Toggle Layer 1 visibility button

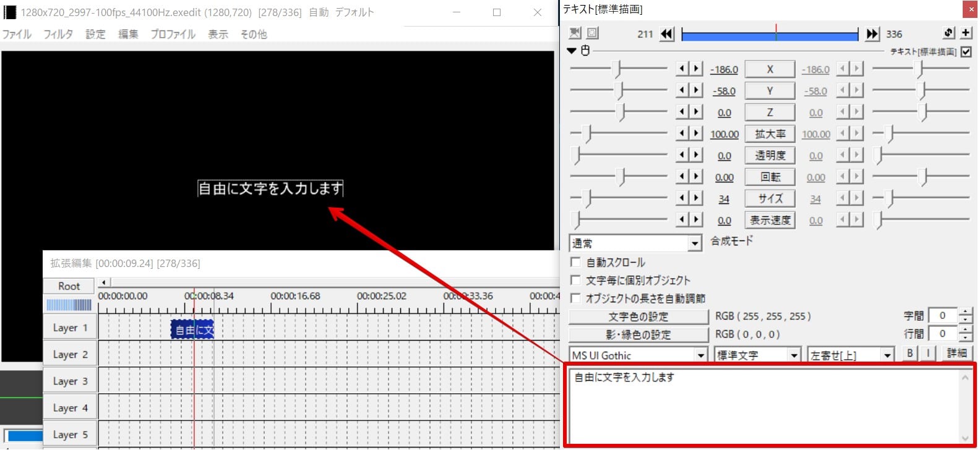coord(70,328)
